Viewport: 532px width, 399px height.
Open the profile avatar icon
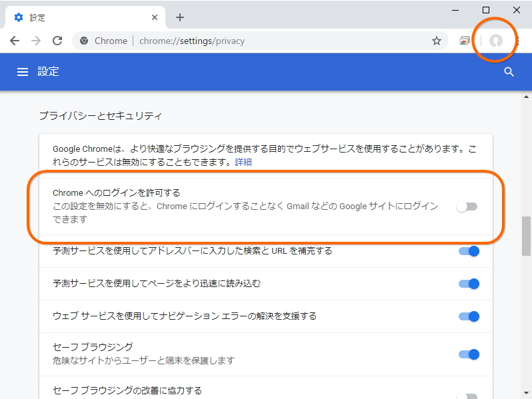click(496, 41)
